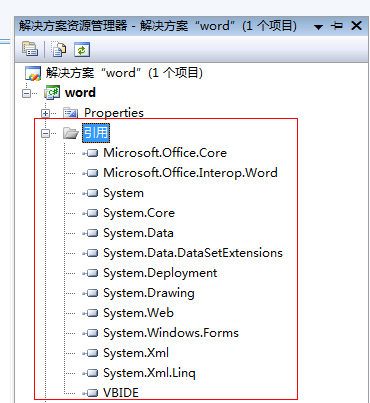
Task: Select the word project name
Action: click(80, 93)
